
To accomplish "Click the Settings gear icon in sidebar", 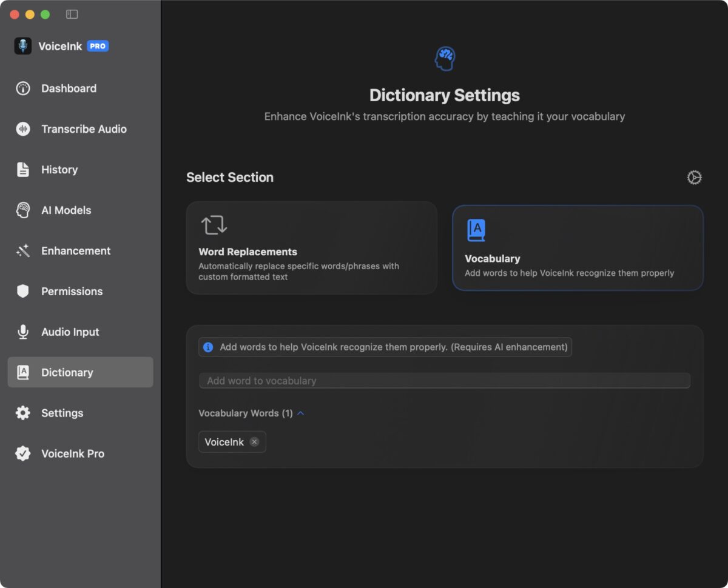I will click(x=23, y=413).
